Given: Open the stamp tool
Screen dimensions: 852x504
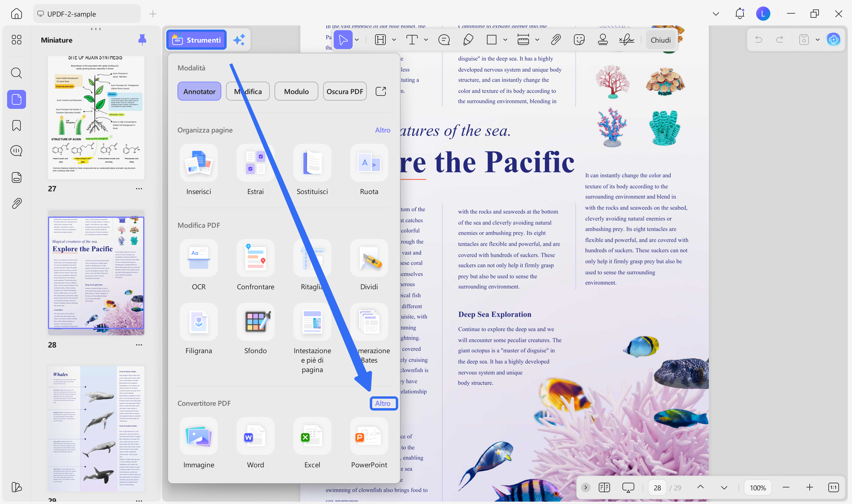Looking at the screenshot, I should pos(603,40).
